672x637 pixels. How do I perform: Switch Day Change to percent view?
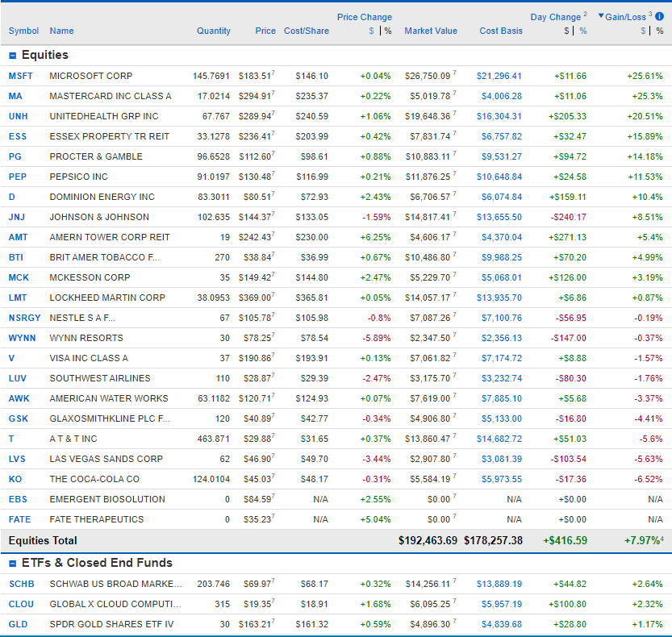coord(583,31)
